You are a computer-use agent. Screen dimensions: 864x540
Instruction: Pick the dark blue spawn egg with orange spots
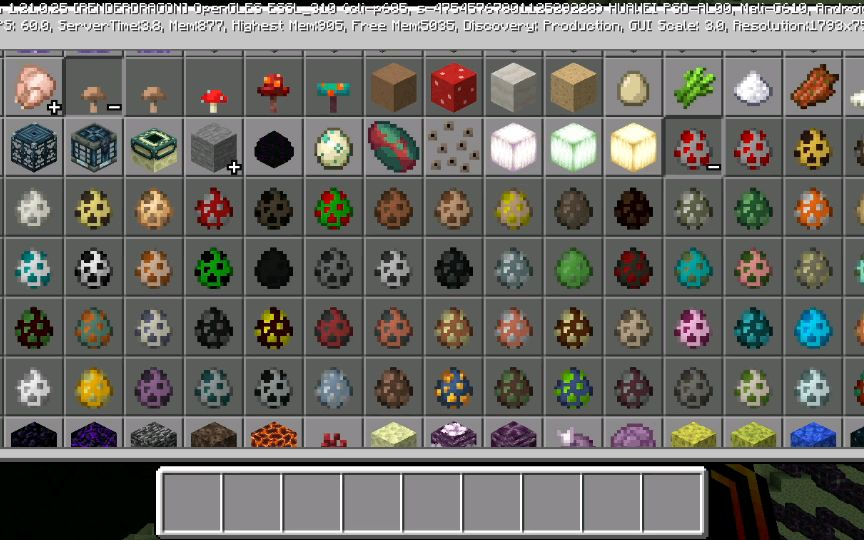[453, 387]
